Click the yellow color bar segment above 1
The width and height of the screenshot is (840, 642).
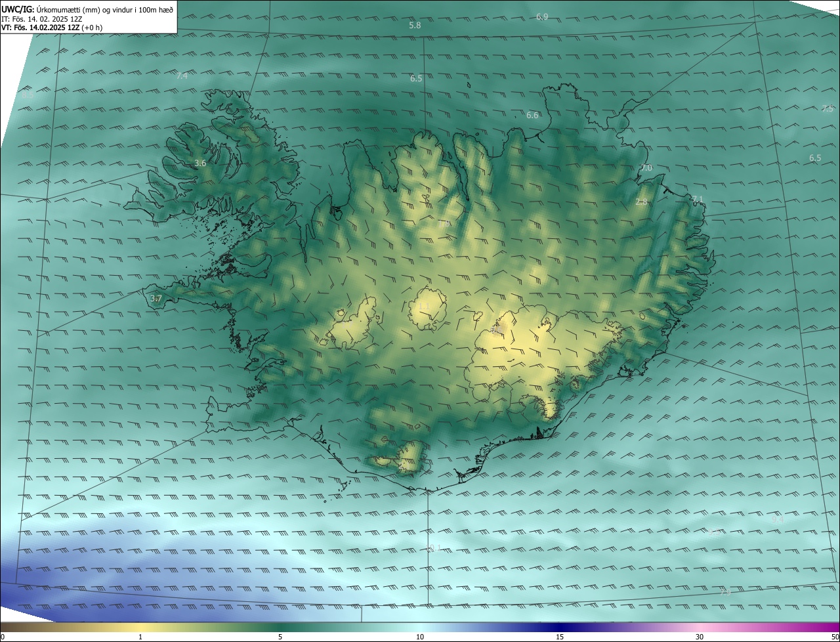click(140, 627)
